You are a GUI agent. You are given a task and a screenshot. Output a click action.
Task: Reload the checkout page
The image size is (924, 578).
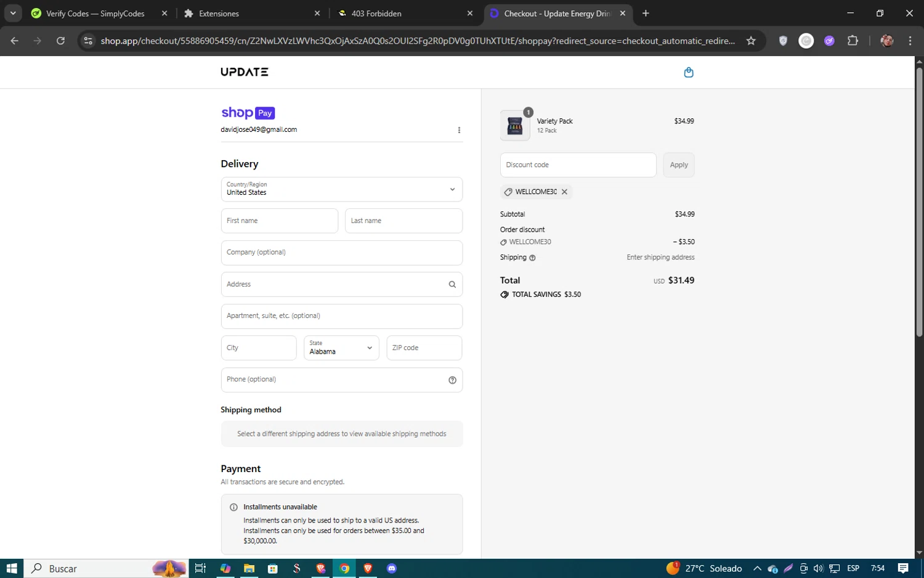click(60, 41)
